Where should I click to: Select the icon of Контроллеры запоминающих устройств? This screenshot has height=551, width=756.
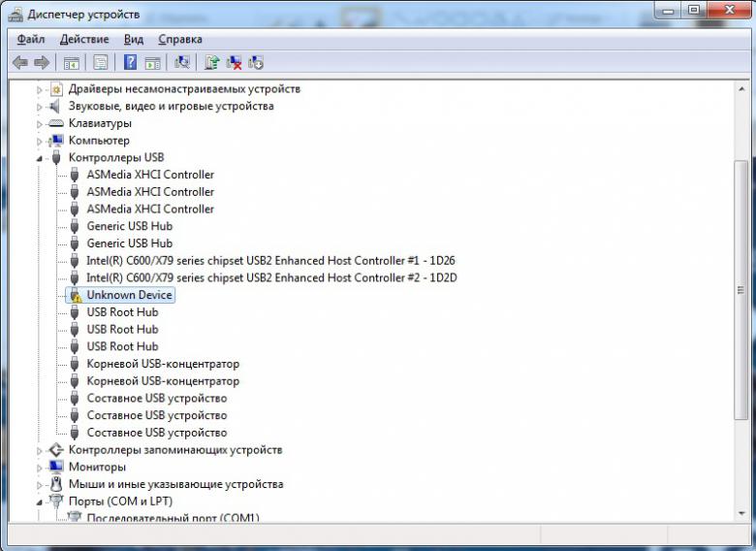[56, 450]
